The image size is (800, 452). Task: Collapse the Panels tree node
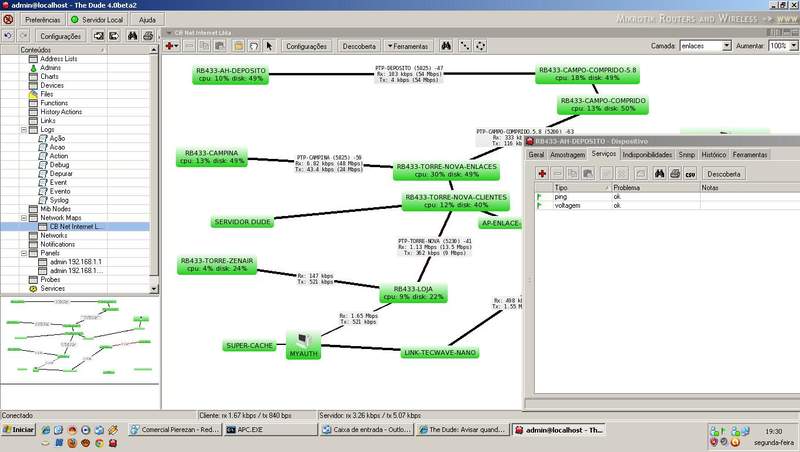(x=23, y=253)
